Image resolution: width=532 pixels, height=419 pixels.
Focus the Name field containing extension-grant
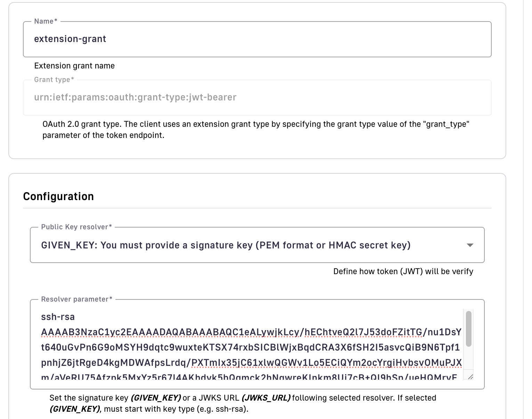[x=257, y=39]
